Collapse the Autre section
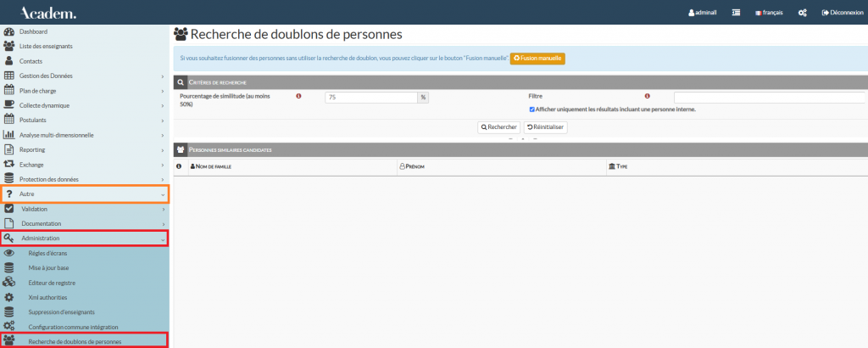This screenshot has height=348, width=868. (x=85, y=194)
